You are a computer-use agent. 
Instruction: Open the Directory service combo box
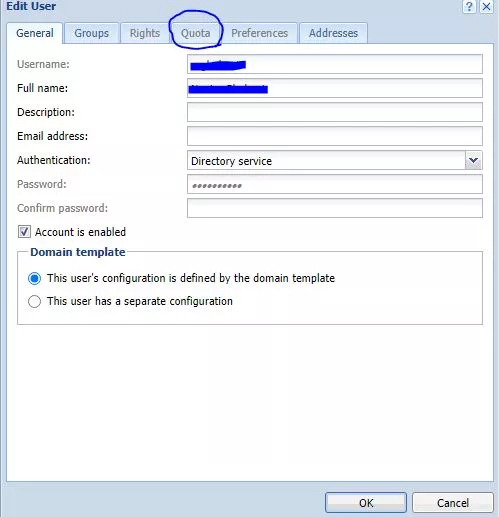(335, 160)
